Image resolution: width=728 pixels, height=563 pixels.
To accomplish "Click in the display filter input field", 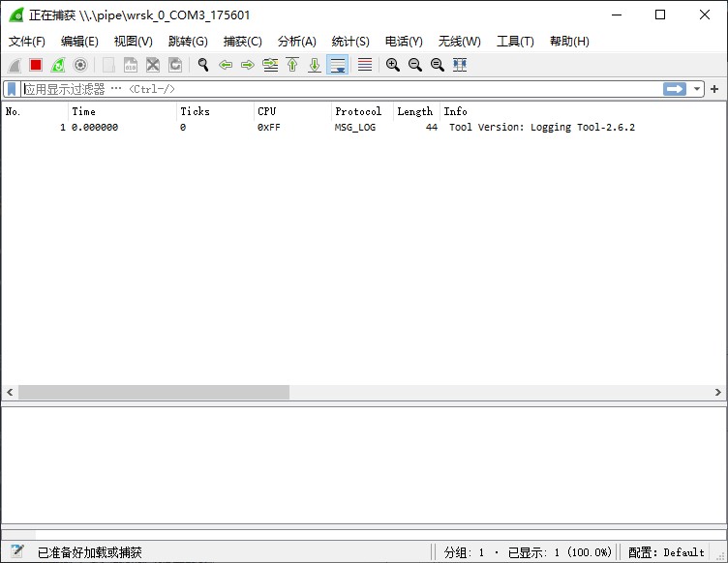I will (x=339, y=89).
